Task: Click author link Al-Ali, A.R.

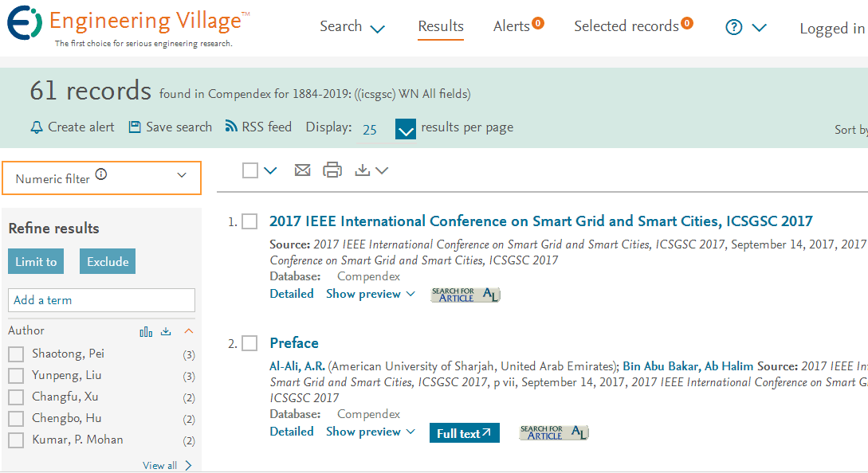Action: point(297,366)
